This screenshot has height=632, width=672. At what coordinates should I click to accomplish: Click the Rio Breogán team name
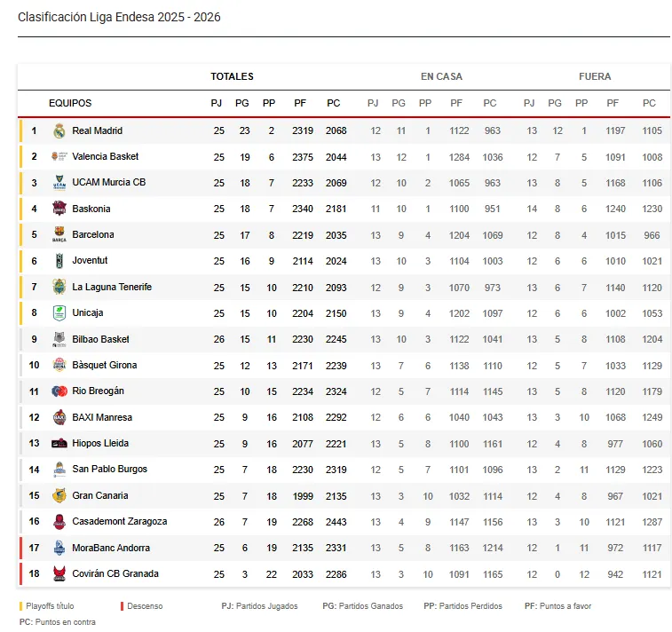click(99, 391)
